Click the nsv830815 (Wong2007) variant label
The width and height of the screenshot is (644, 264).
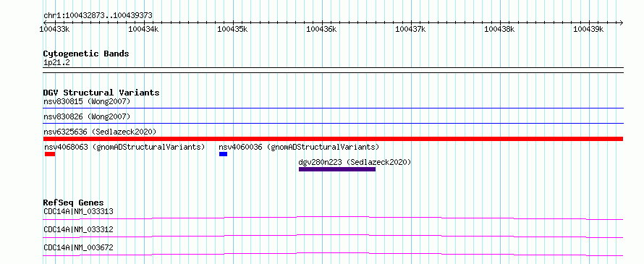pos(87,101)
